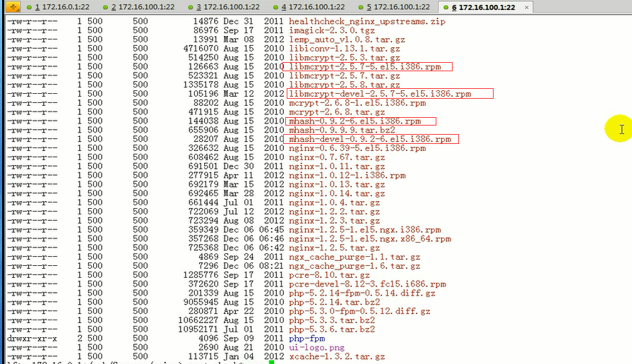Select active session tab 6 172.16.100.1:22
The image size is (632, 364).
click(x=482, y=7)
